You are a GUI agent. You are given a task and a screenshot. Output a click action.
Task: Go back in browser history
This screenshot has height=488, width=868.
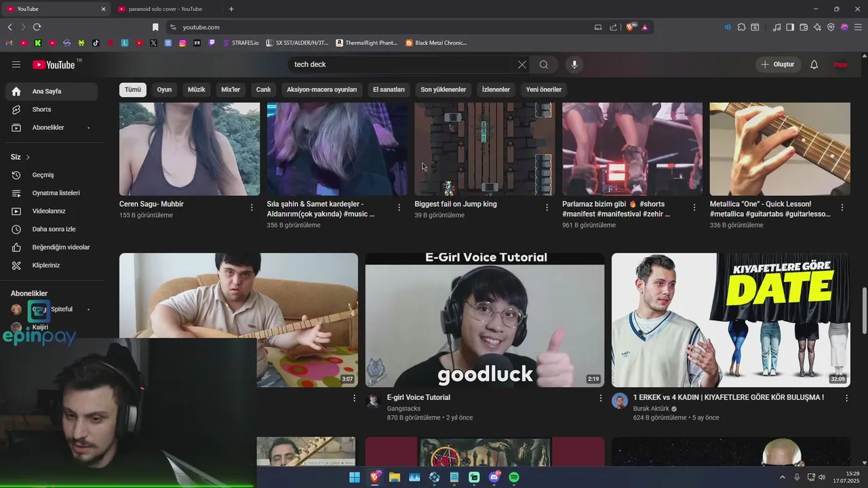[x=9, y=27]
